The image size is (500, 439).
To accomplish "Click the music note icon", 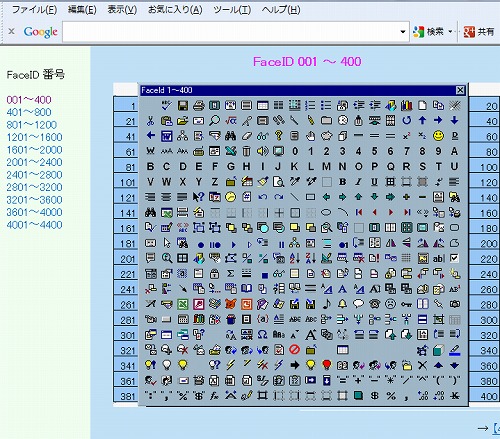I will tap(327, 304).
